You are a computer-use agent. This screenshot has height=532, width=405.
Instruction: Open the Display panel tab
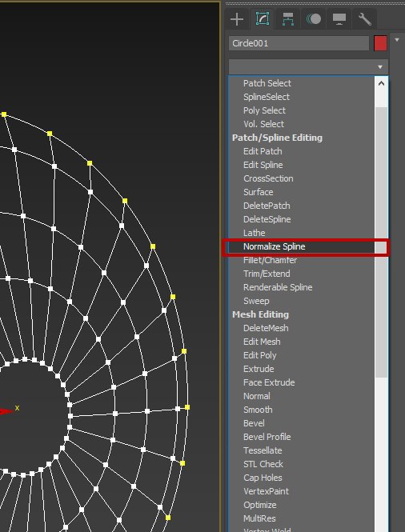coord(339,19)
